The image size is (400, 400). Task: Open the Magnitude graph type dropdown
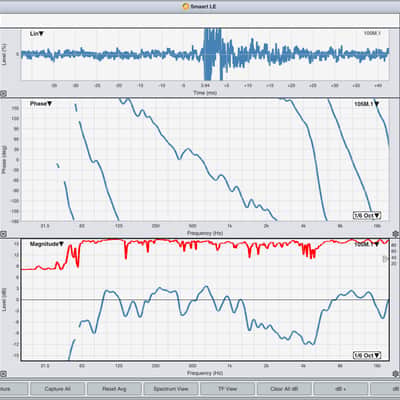47,244
